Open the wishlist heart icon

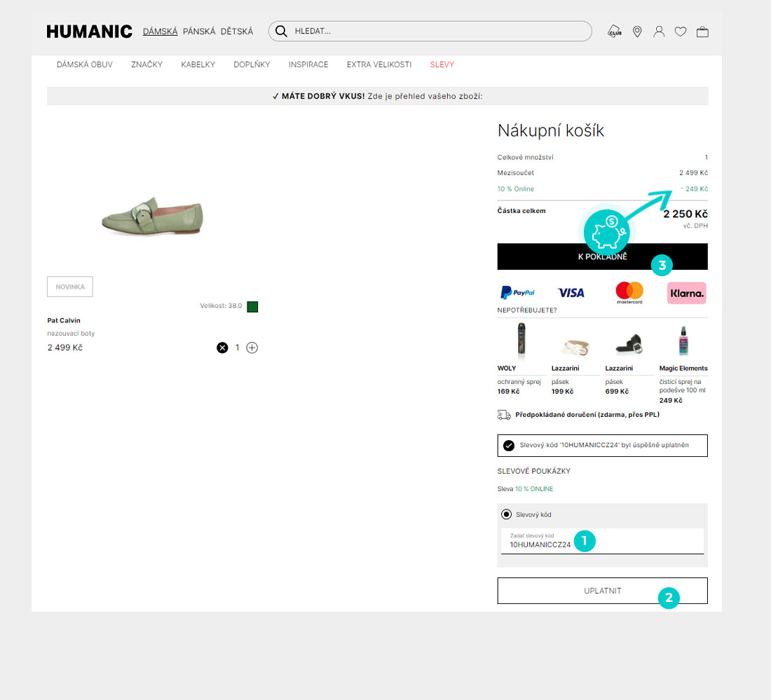click(x=681, y=32)
